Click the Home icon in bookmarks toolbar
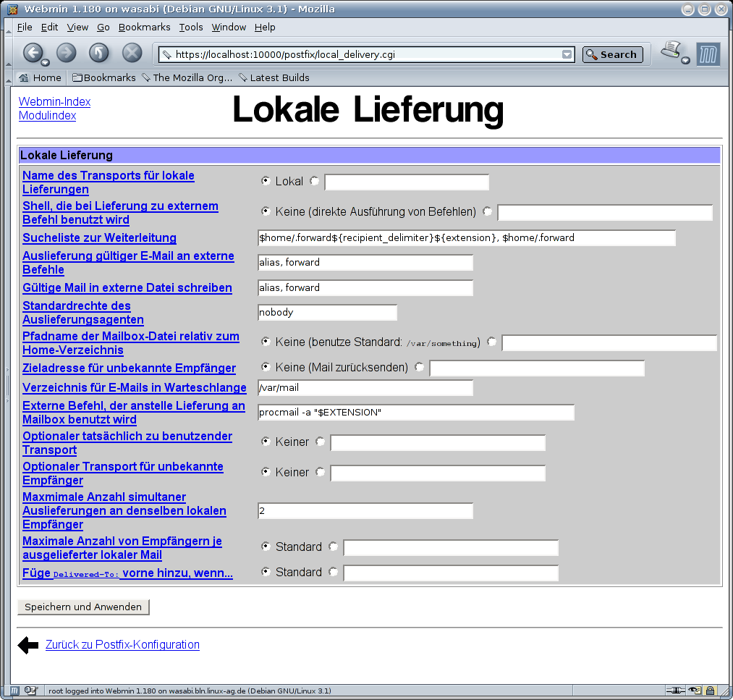The height and width of the screenshot is (700, 733). click(23, 77)
